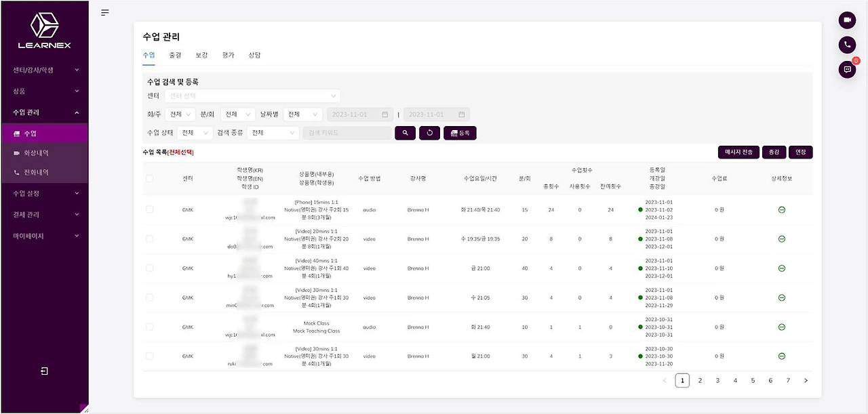The height and width of the screenshot is (414, 868).
Task: Switch to the 상담 tab
Action: 254,55
